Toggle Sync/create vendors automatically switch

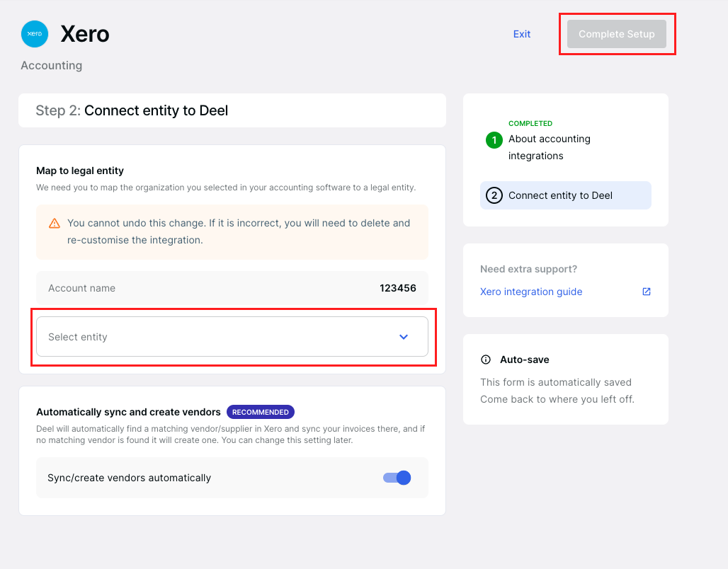coord(397,478)
